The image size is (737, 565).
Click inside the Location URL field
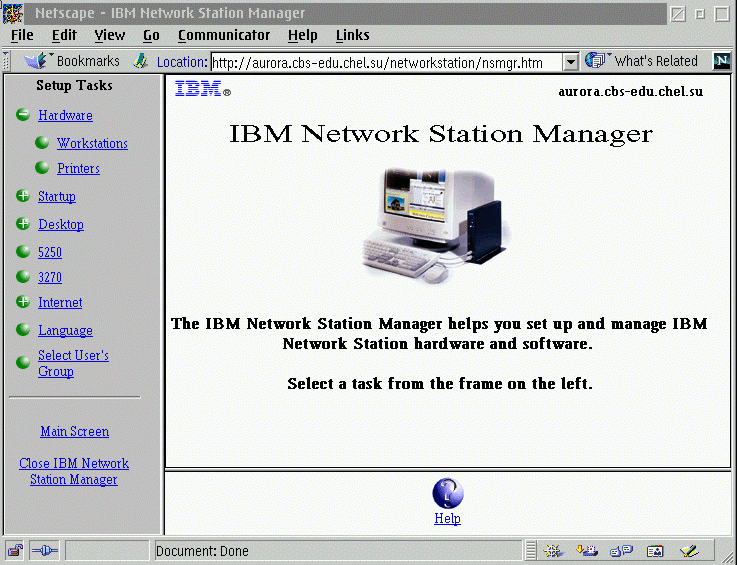click(386, 62)
